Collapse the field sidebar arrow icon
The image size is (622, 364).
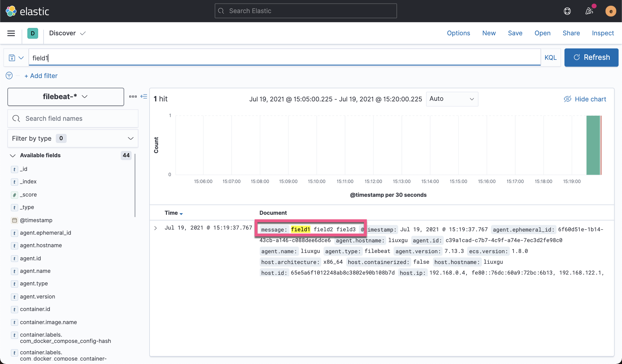click(144, 97)
